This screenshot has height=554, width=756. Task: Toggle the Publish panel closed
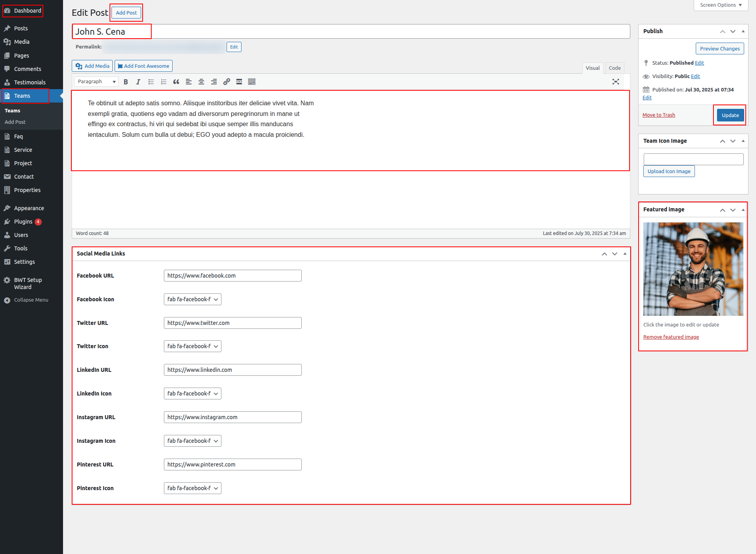[x=743, y=31]
